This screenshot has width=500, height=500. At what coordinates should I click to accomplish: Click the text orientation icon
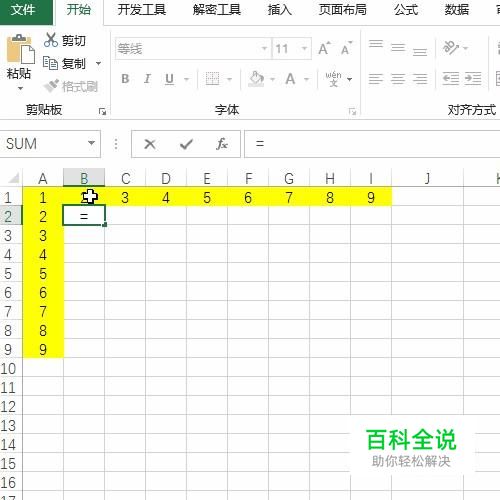coord(451,48)
